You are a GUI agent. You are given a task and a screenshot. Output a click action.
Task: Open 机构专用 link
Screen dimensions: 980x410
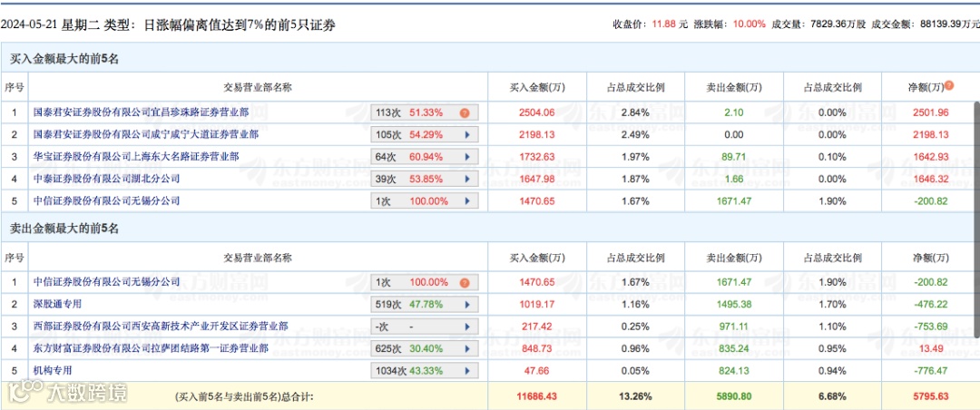(53, 371)
